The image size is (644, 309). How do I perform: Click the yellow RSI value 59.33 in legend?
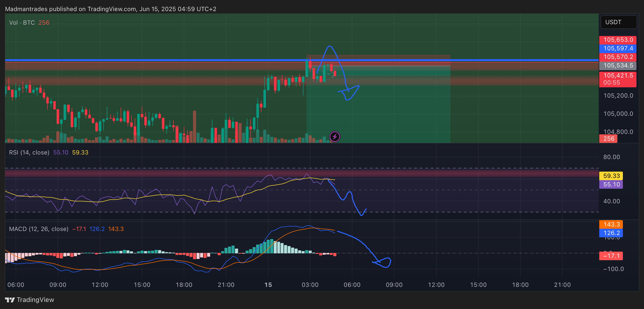coord(80,152)
